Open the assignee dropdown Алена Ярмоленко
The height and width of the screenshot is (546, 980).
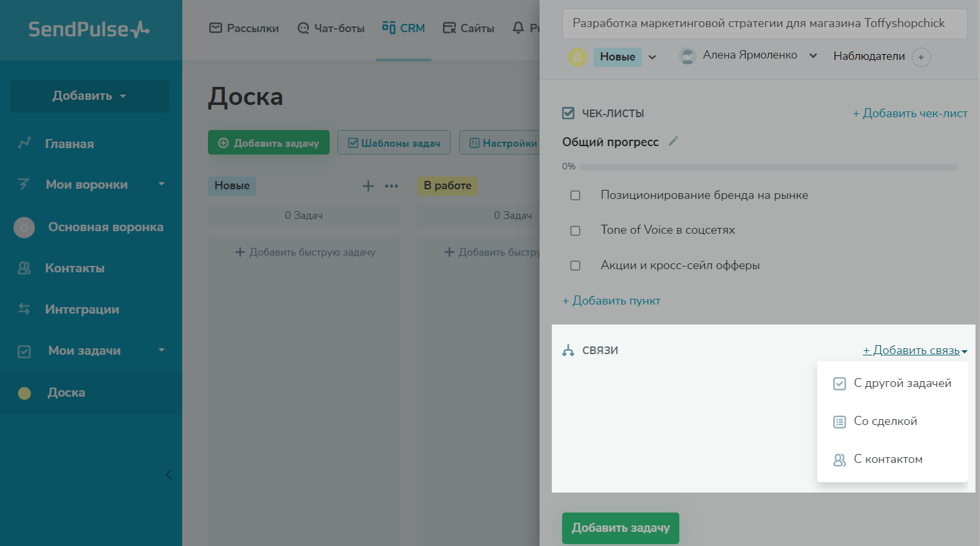(x=813, y=56)
